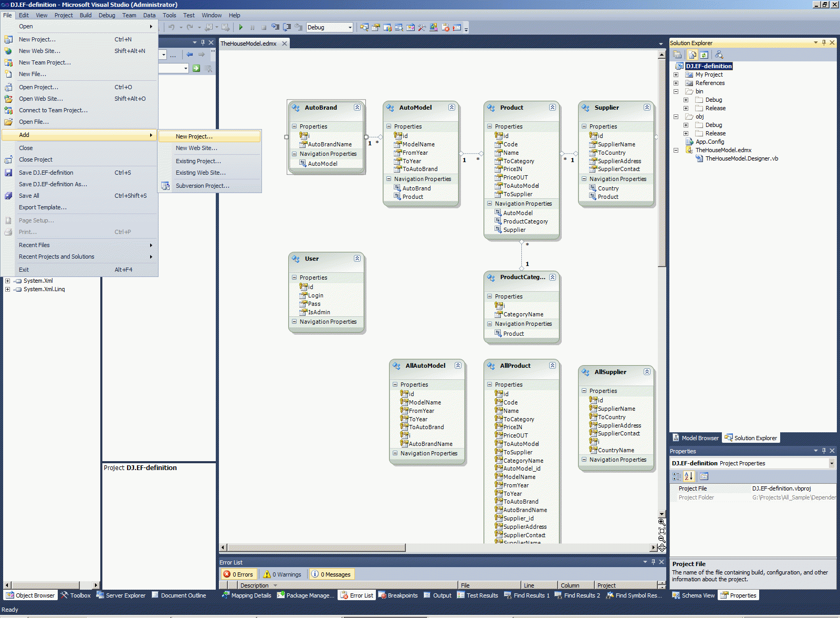Click Object Browser green search go icon
Image resolution: width=840 pixels, height=618 pixels.
(x=196, y=68)
